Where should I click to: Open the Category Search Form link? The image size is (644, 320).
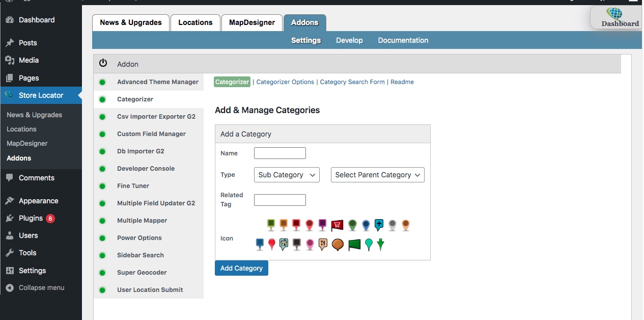click(x=352, y=82)
